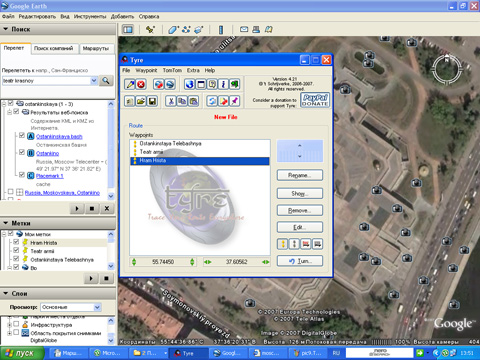Viewport: 480px width, 360px height.
Task: Click the globe with red pin icon in Tyre
Action: 159,84
